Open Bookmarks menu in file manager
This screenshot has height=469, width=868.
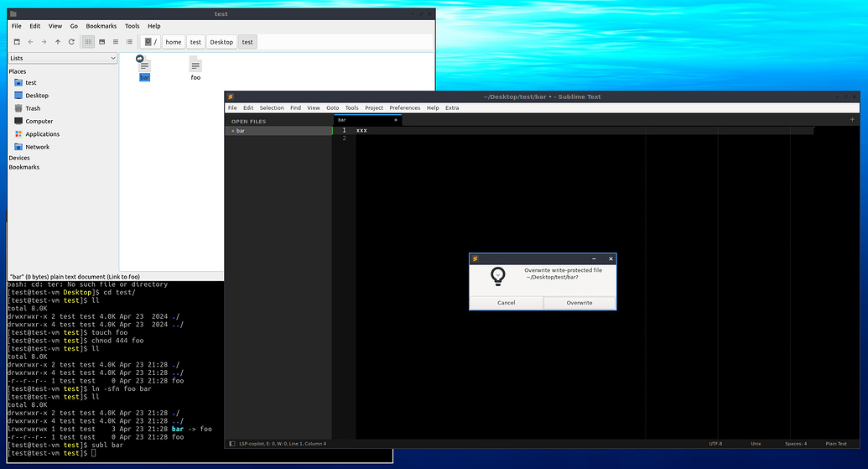[x=101, y=26]
